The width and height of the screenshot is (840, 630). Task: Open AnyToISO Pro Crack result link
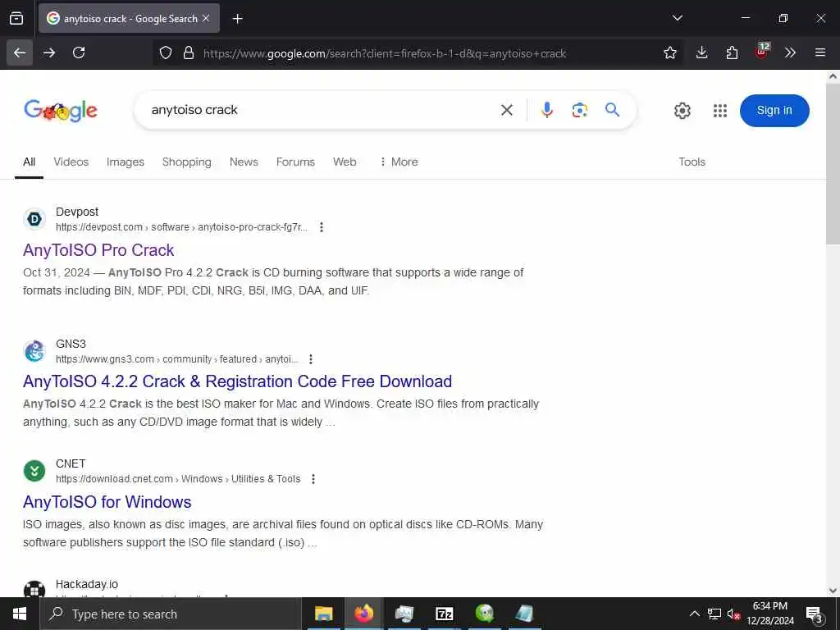point(98,250)
